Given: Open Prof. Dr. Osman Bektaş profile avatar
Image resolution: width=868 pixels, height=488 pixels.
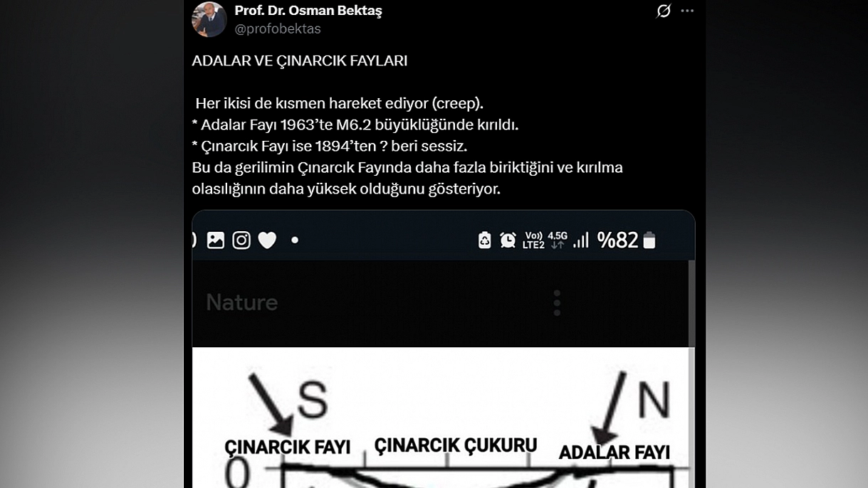Looking at the screenshot, I should point(209,19).
